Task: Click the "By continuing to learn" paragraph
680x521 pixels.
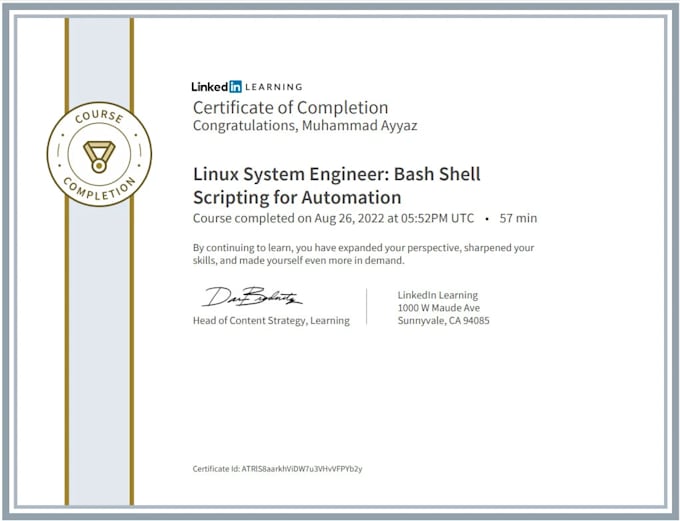Action: [x=363, y=254]
